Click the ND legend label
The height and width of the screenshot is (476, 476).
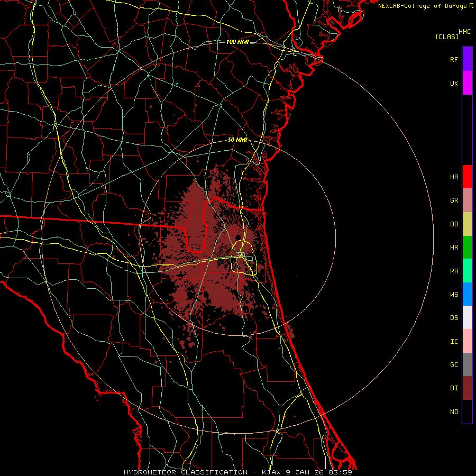(x=454, y=412)
